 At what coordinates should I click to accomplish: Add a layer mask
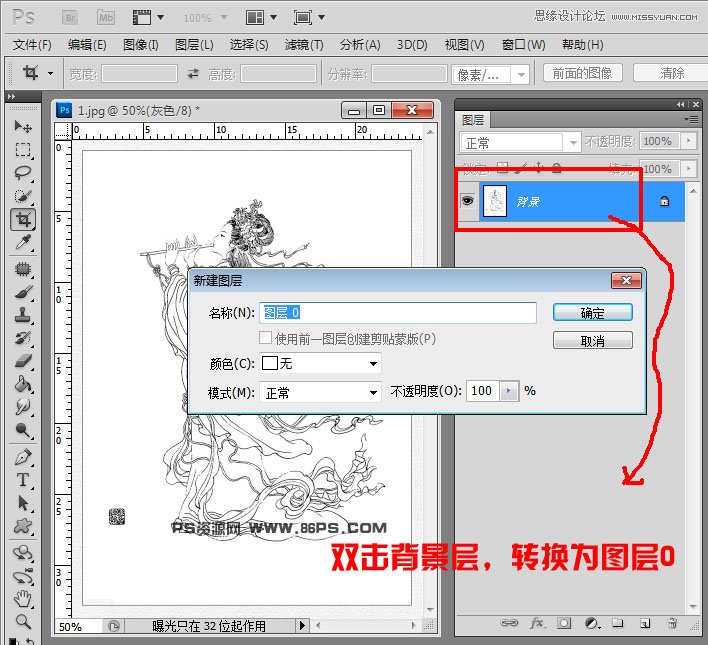(x=564, y=623)
